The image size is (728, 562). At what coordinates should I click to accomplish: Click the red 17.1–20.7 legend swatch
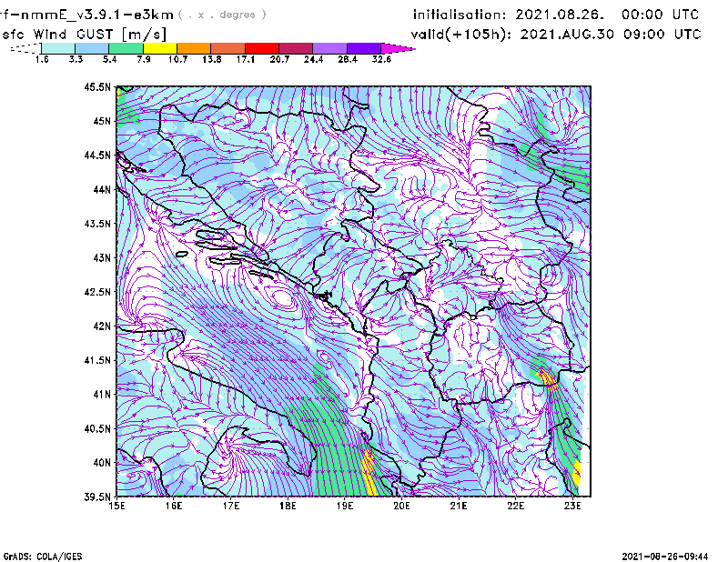pos(262,48)
